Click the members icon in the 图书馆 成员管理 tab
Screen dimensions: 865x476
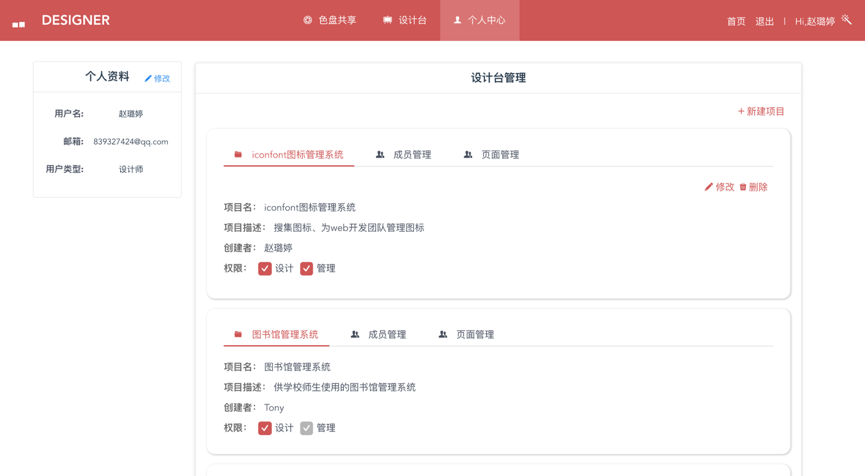tap(355, 334)
